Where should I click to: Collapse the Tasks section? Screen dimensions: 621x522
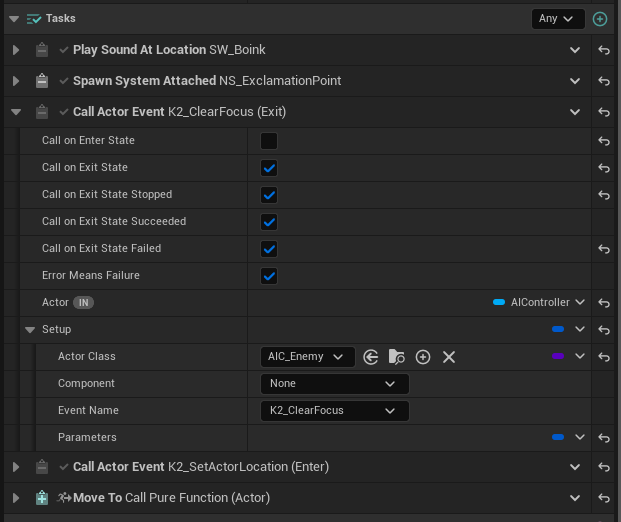pos(14,19)
